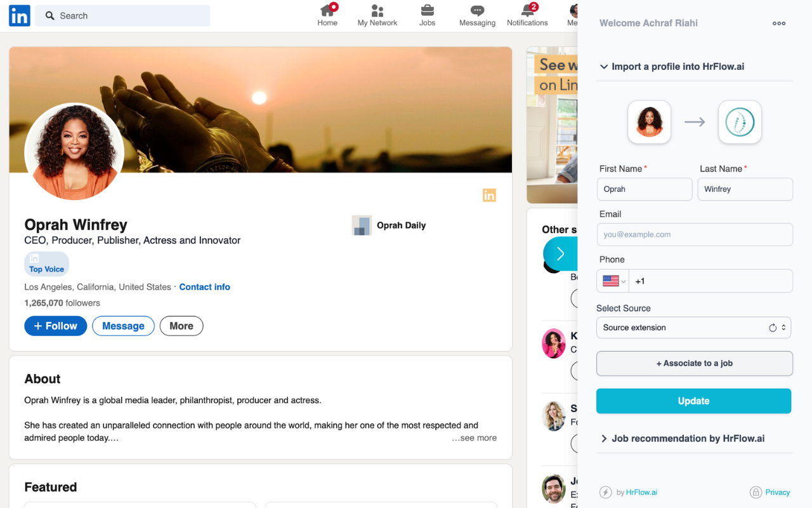Click the Phone number input
812x508 pixels.
(x=710, y=281)
